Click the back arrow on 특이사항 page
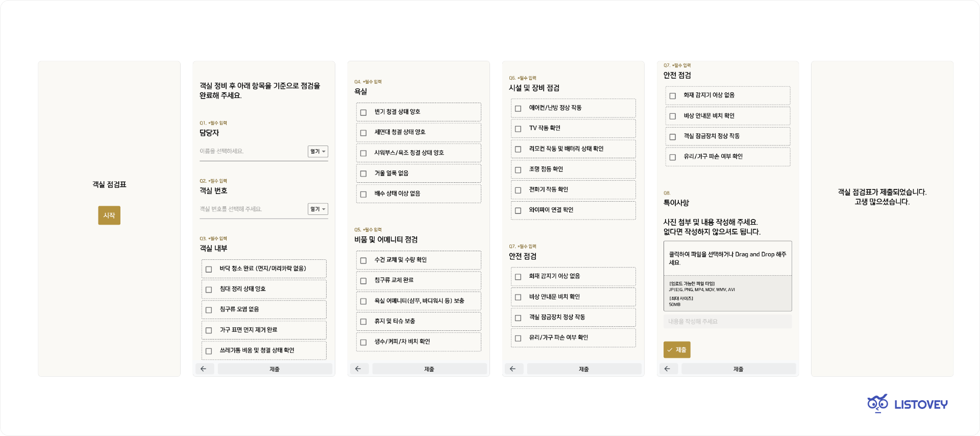 [x=668, y=369]
